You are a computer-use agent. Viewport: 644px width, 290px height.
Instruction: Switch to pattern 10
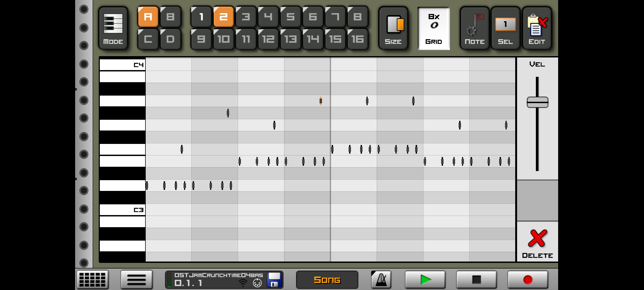click(224, 39)
